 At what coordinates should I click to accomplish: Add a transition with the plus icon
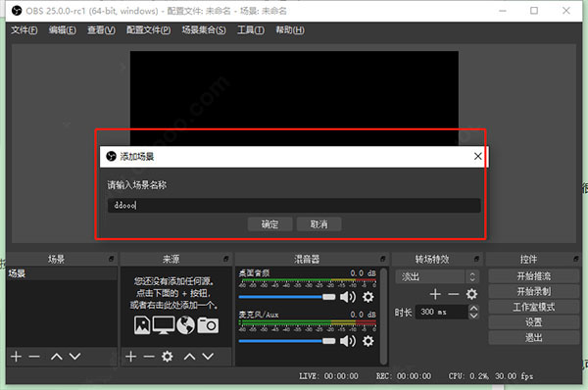[435, 294]
